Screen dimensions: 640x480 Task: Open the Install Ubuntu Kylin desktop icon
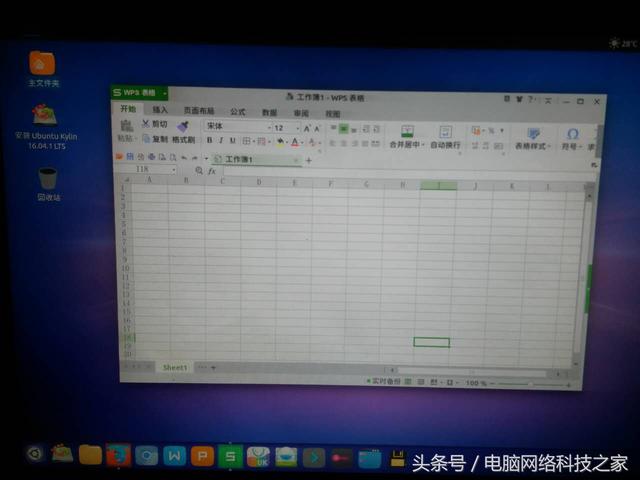coord(46,127)
